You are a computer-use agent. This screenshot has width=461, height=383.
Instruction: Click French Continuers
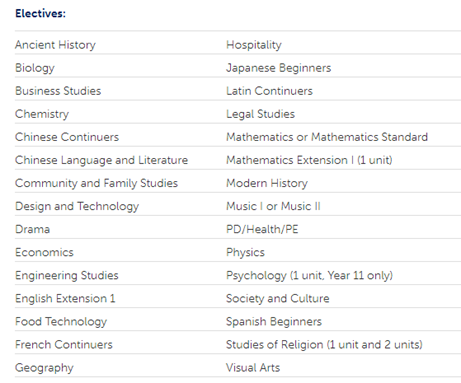click(64, 345)
